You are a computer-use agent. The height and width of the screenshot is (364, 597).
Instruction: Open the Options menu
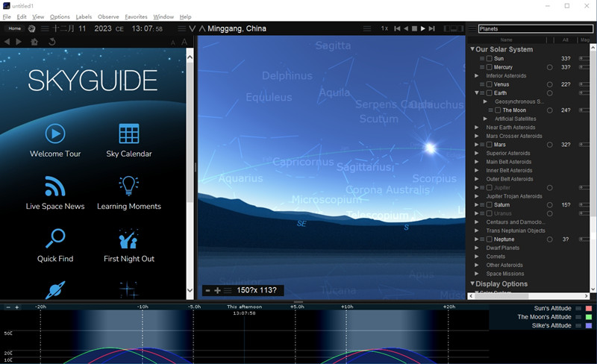coord(60,16)
